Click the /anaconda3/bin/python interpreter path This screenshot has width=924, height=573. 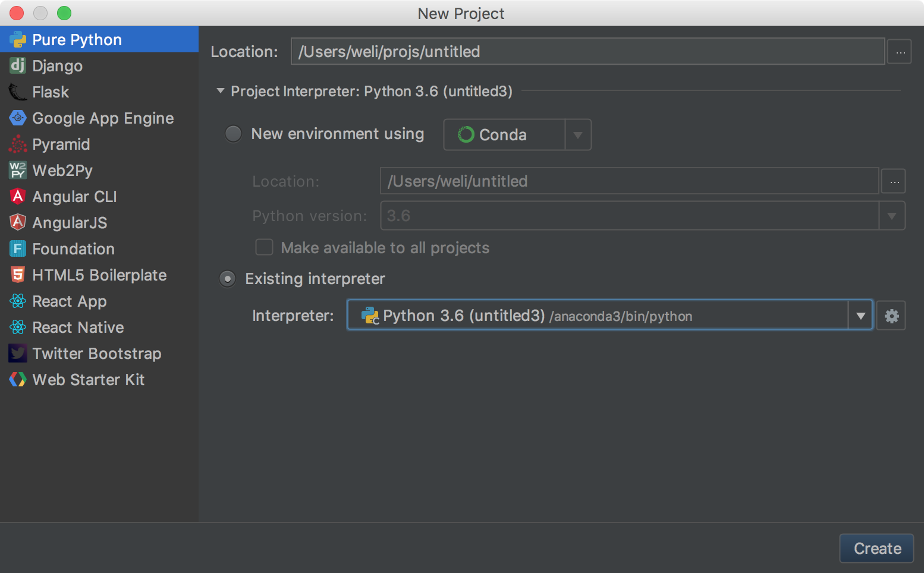point(621,316)
